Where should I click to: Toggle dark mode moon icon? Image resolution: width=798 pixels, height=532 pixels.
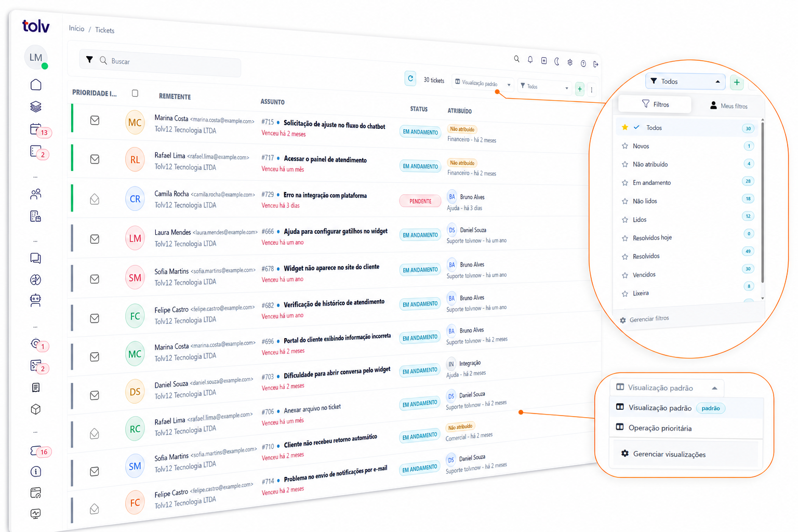[556, 61]
